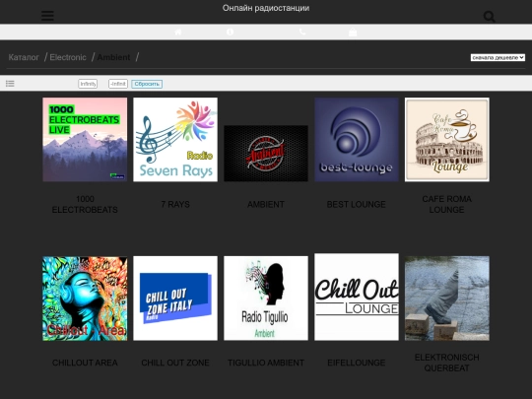Open Electronic breadcrumb link
This screenshot has width=532, height=399.
tap(68, 57)
